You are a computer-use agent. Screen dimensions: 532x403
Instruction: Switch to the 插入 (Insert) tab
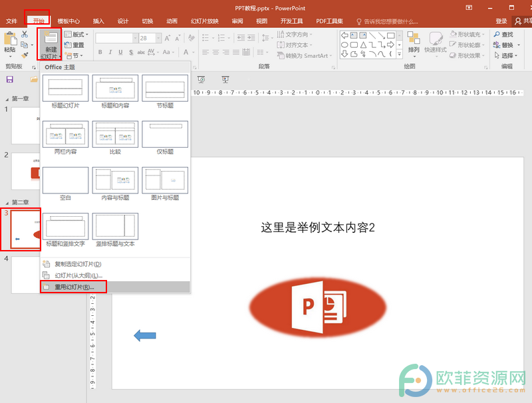98,21
